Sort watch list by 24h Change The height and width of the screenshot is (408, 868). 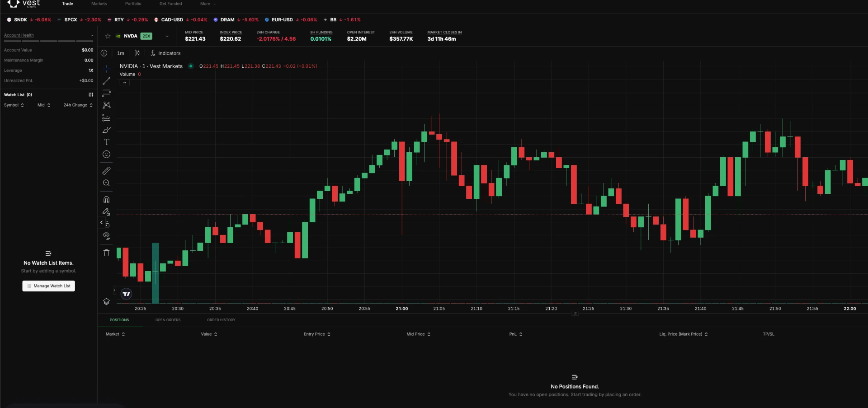point(78,105)
